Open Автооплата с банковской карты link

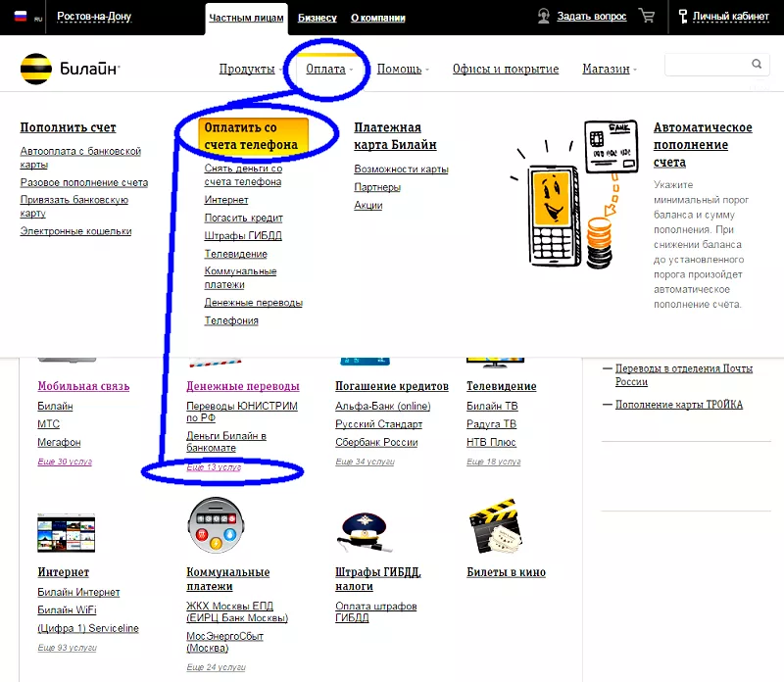tap(80, 158)
